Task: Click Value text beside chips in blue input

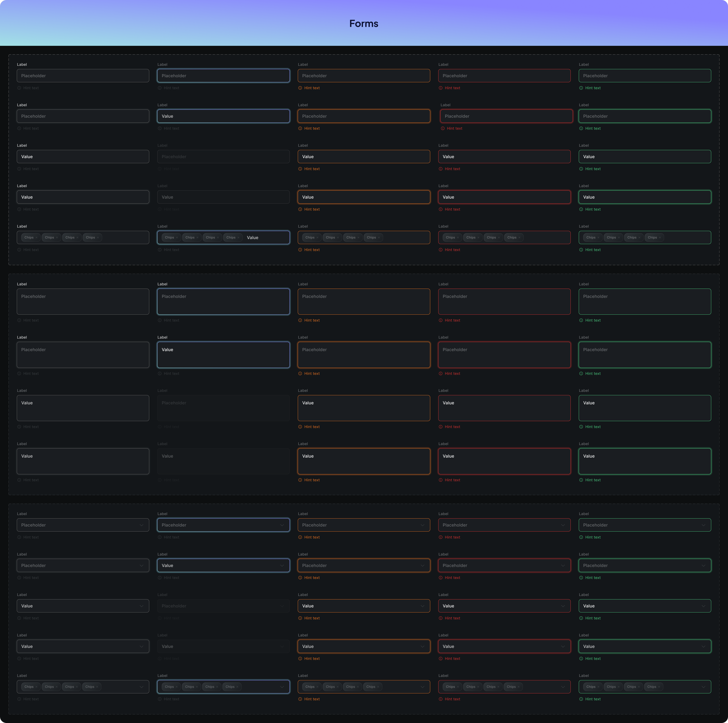Action: point(252,237)
